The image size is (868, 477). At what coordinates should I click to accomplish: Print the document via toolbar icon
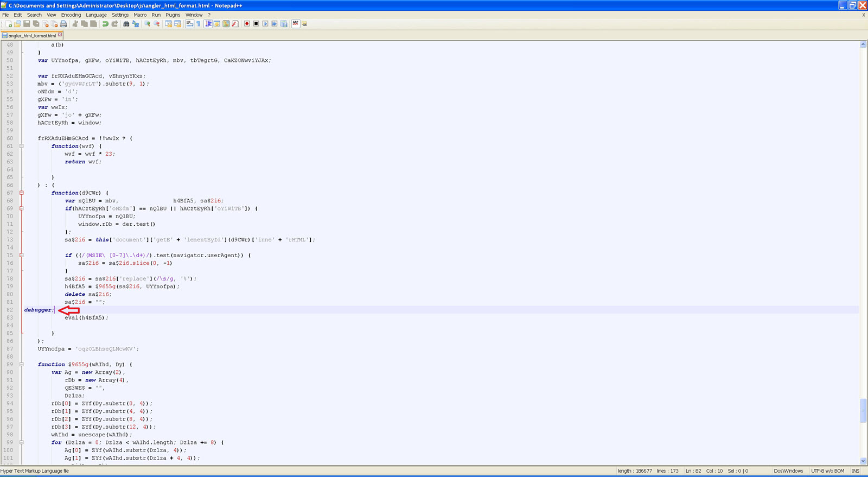63,24
